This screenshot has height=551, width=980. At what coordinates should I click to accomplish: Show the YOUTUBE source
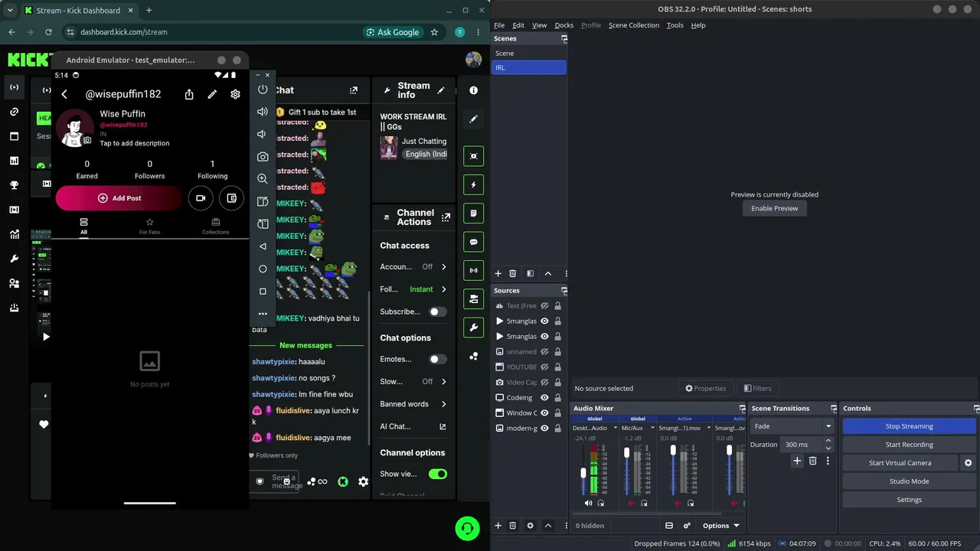click(x=544, y=367)
